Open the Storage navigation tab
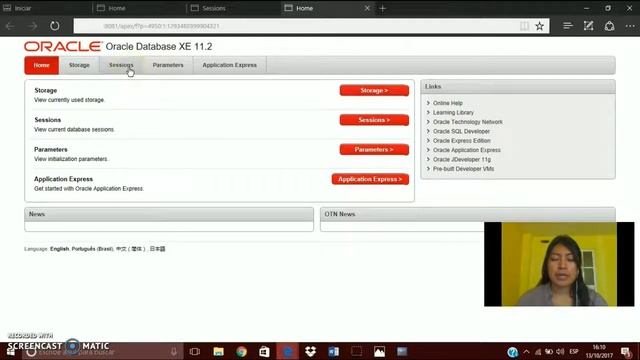Screen dimensions: 640x360 click(x=79, y=65)
